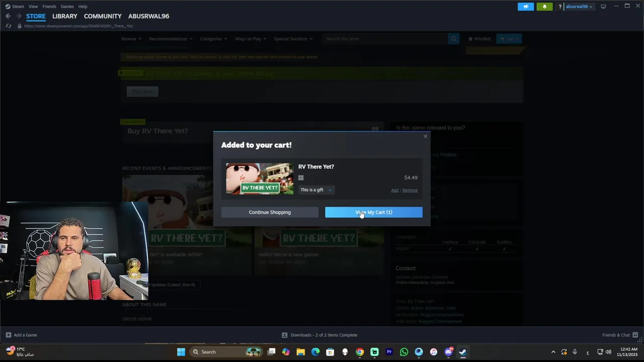Click the lock icon beside the URL
The image size is (644, 362).
[20, 26]
